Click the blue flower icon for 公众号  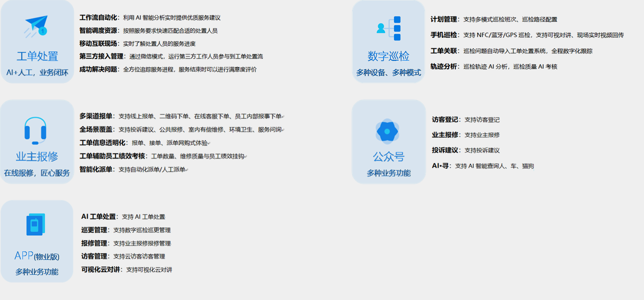point(387,131)
